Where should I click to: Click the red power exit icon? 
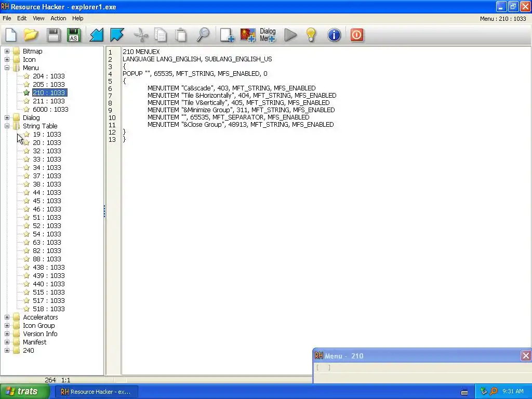point(356,35)
